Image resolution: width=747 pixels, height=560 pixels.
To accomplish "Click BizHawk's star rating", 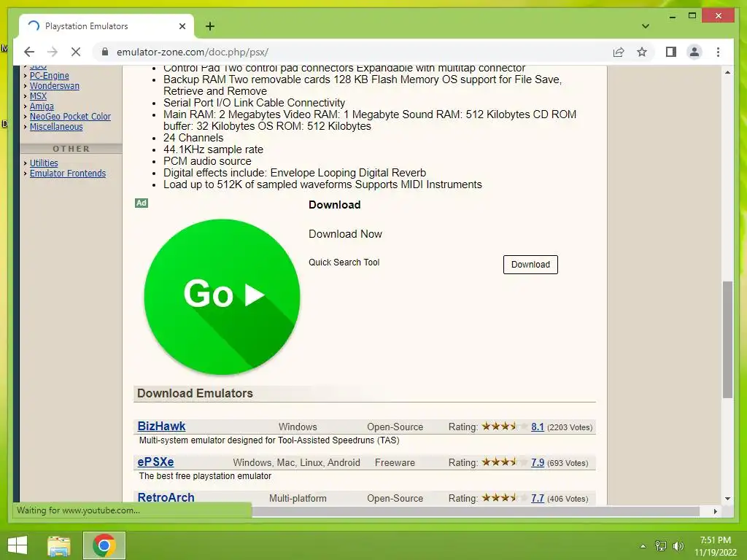I will click(504, 426).
